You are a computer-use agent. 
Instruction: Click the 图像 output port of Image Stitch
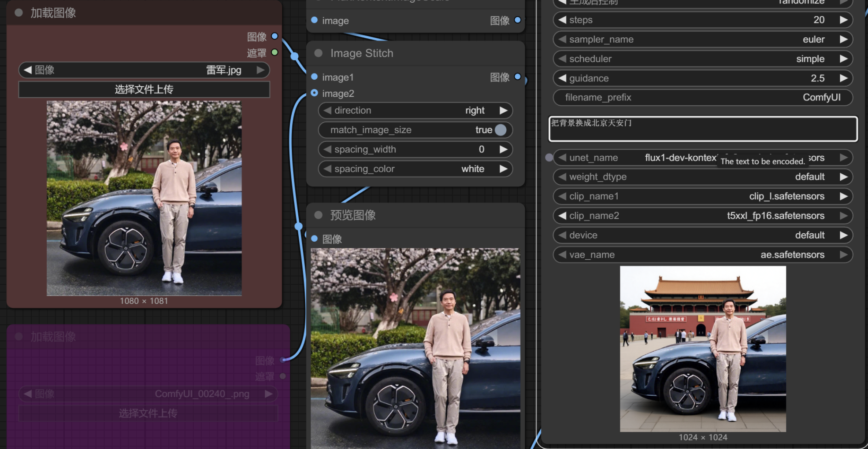[518, 77]
